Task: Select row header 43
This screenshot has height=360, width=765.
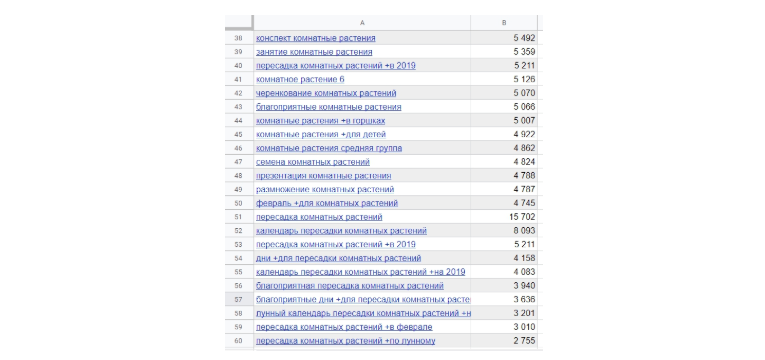Action: pyautogui.click(x=239, y=107)
